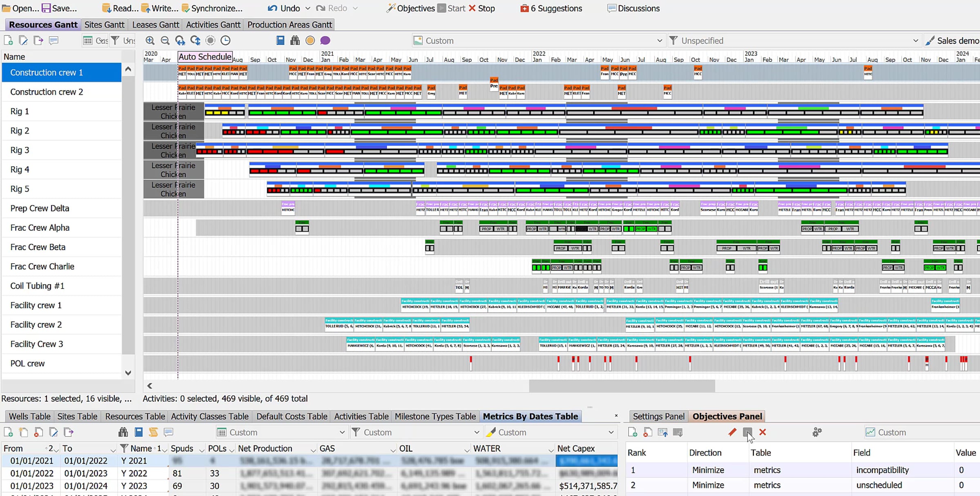Switch to the Activities Gantt tab
Viewport: 980px width, 496px height.
coord(213,24)
